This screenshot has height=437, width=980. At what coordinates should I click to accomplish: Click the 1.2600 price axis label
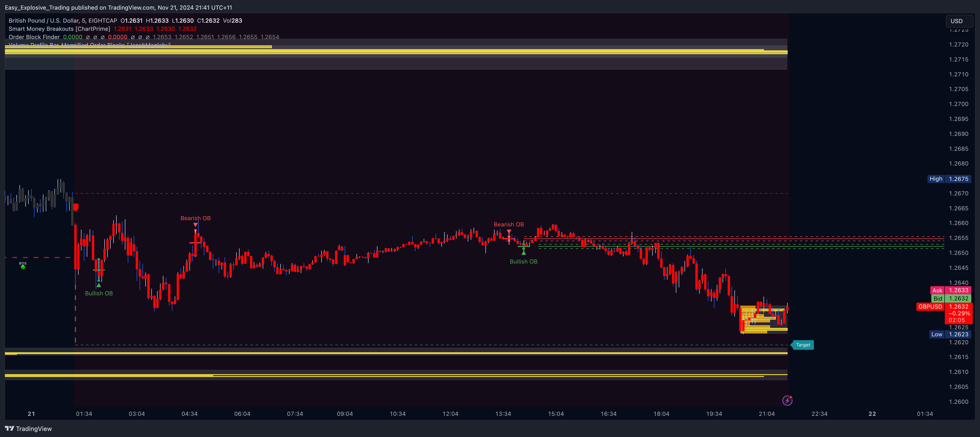(x=959, y=402)
